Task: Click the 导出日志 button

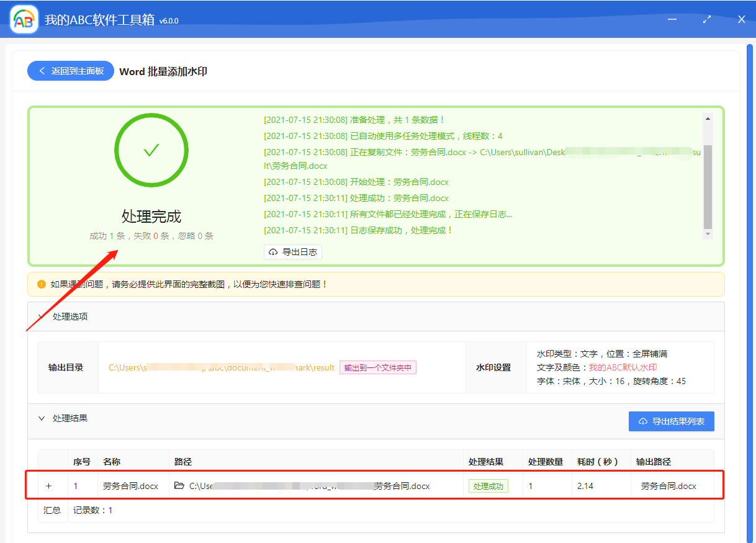Action: coord(292,252)
